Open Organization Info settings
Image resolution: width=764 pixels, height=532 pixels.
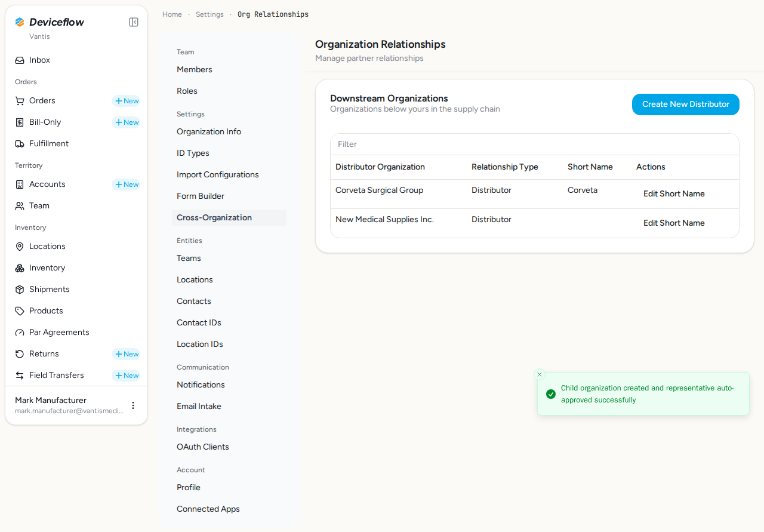(x=229, y=132)
